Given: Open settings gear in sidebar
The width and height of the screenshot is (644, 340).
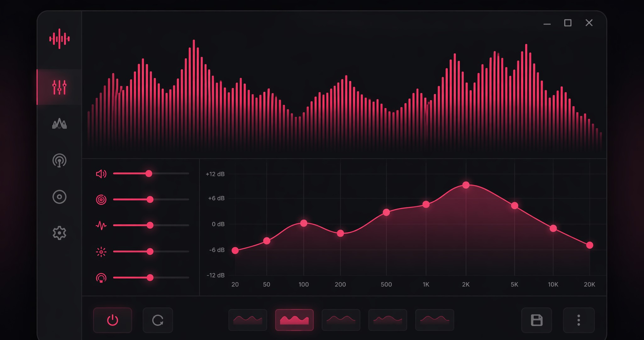Looking at the screenshot, I should tap(59, 233).
